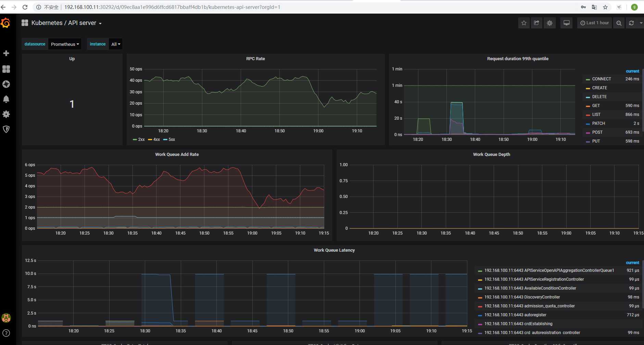The width and height of the screenshot is (644, 345).
Task: Change color of crdEstablishing series swatch
Action: (480, 324)
